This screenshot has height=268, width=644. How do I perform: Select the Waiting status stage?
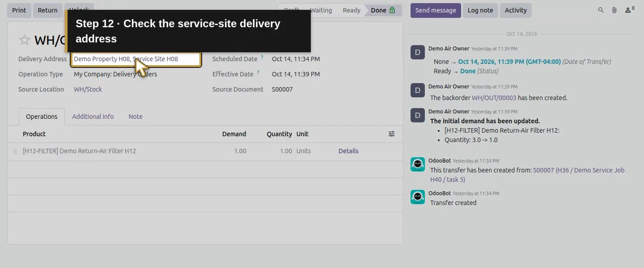coord(321,10)
